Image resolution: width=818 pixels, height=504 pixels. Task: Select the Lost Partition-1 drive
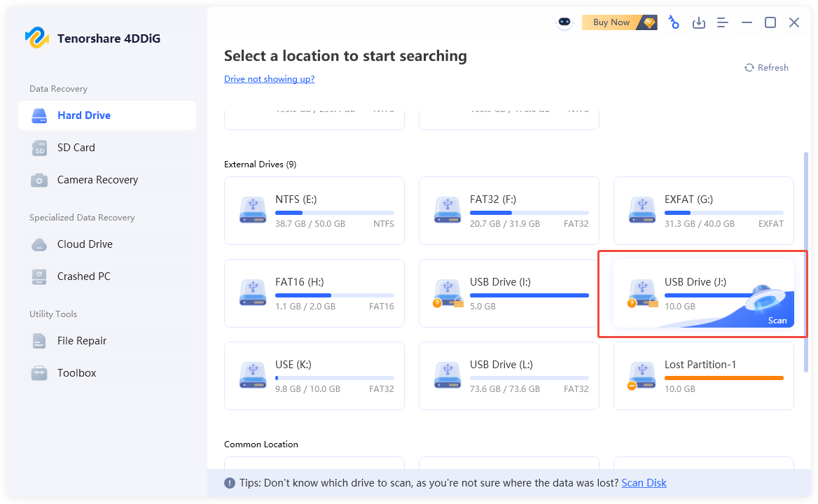pos(703,376)
